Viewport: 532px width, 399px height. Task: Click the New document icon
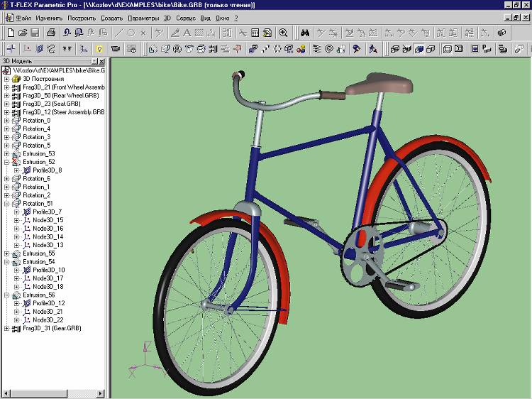(x=11, y=33)
